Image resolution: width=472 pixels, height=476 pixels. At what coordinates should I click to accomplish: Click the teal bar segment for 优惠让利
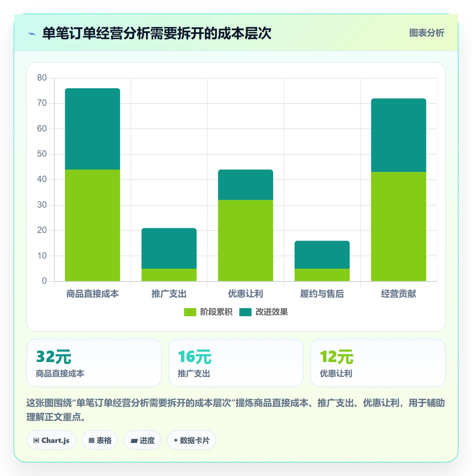245,185
